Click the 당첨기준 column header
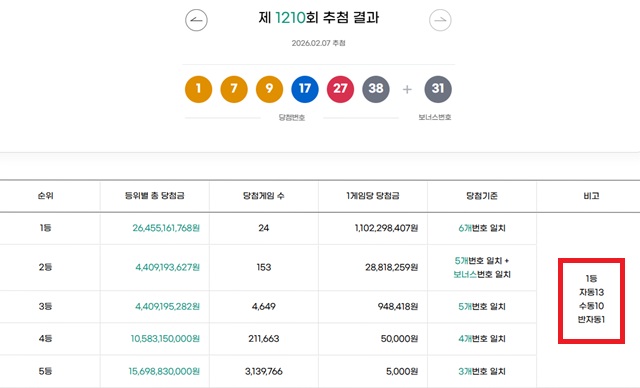640x388 pixels. tap(482, 196)
